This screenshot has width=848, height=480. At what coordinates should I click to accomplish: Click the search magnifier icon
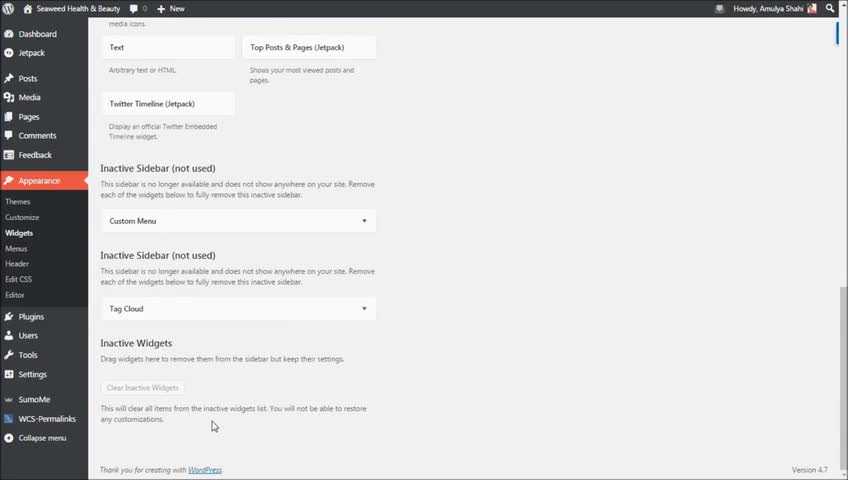point(830,8)
